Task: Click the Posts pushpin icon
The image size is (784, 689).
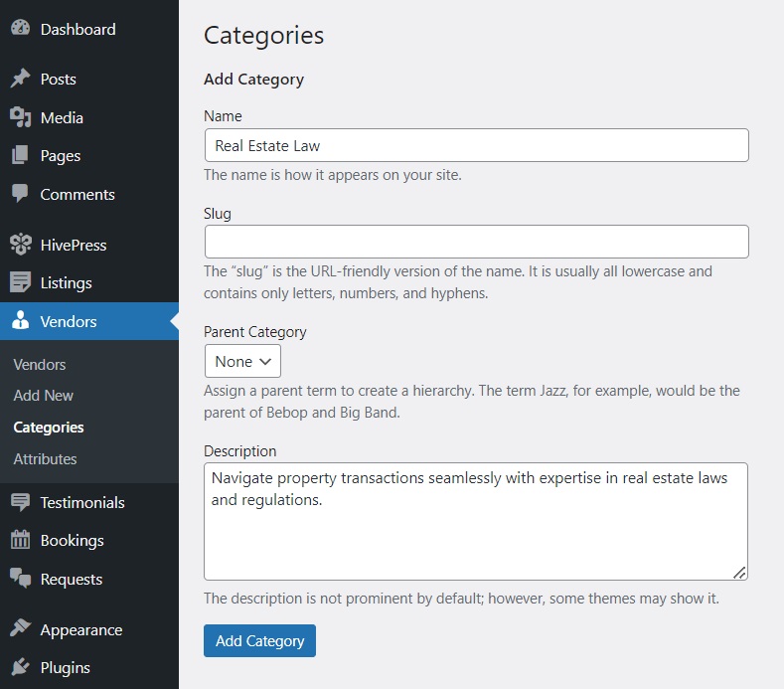Action: (20, 80)
